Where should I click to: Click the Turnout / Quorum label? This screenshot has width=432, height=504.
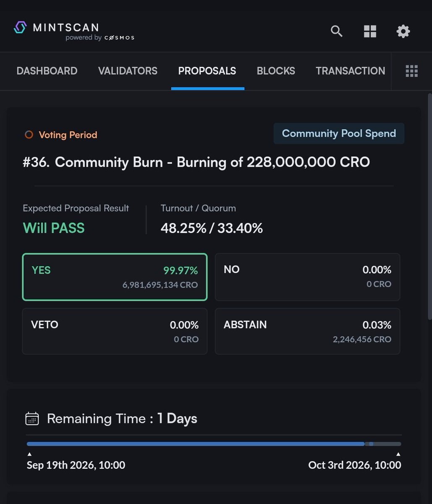pos(198,208)
